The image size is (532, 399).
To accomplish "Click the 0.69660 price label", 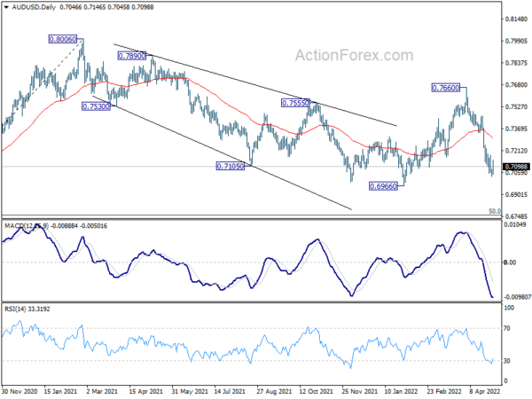I will coord(383,186).
